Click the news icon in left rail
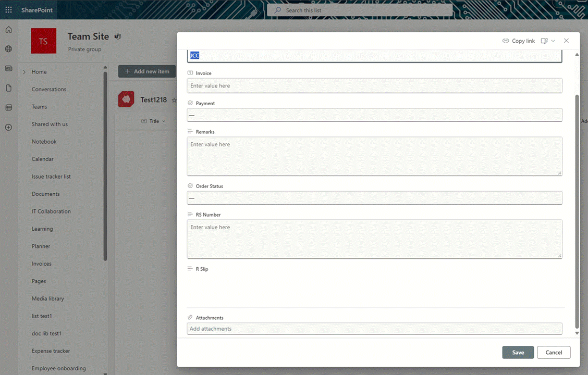588x375 pixels. tap(9, 69)
